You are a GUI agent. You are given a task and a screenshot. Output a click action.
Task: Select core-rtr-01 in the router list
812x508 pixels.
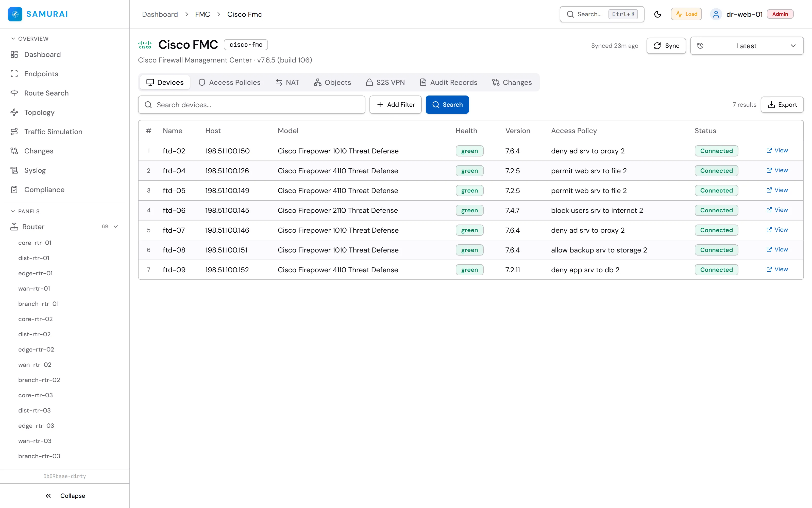tap(35, 243)
